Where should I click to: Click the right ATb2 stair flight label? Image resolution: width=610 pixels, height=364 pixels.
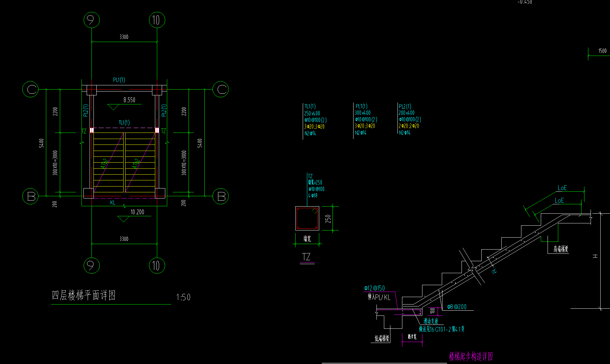coord(136,164)
